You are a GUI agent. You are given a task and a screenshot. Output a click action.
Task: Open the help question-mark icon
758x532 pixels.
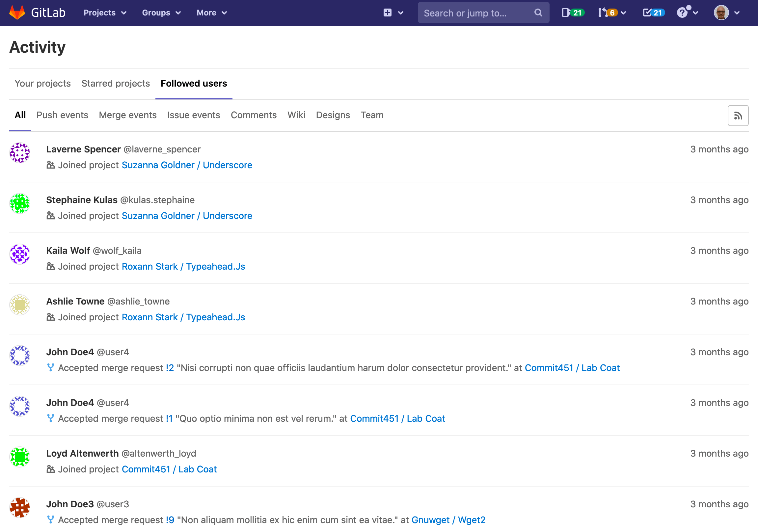click(683, 13)
